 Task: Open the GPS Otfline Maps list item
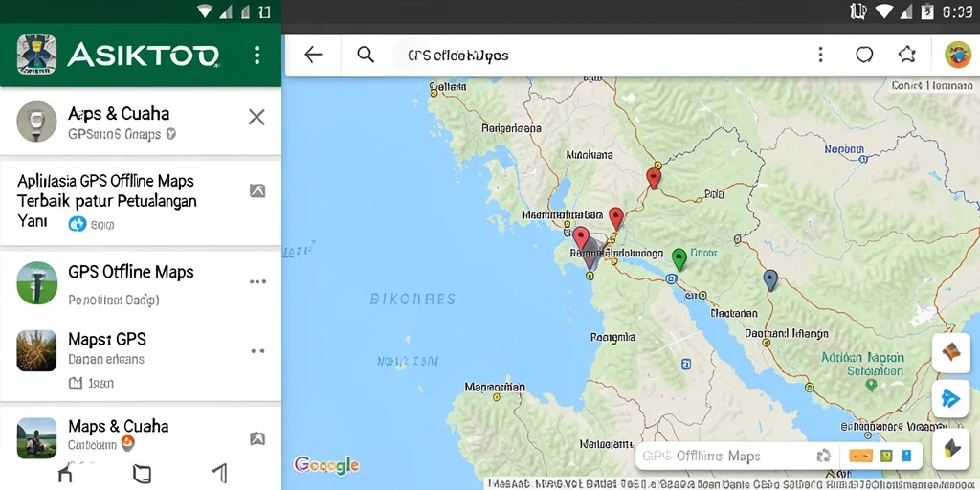click(141, 282)
